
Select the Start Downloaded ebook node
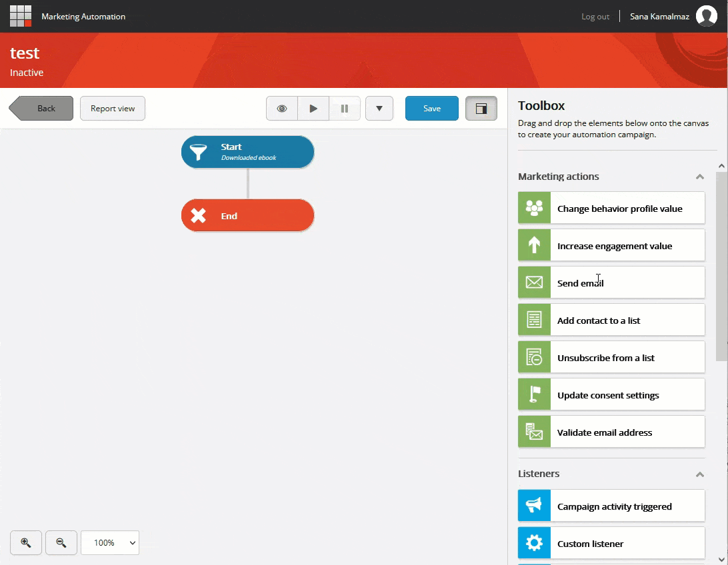(247, 152)
